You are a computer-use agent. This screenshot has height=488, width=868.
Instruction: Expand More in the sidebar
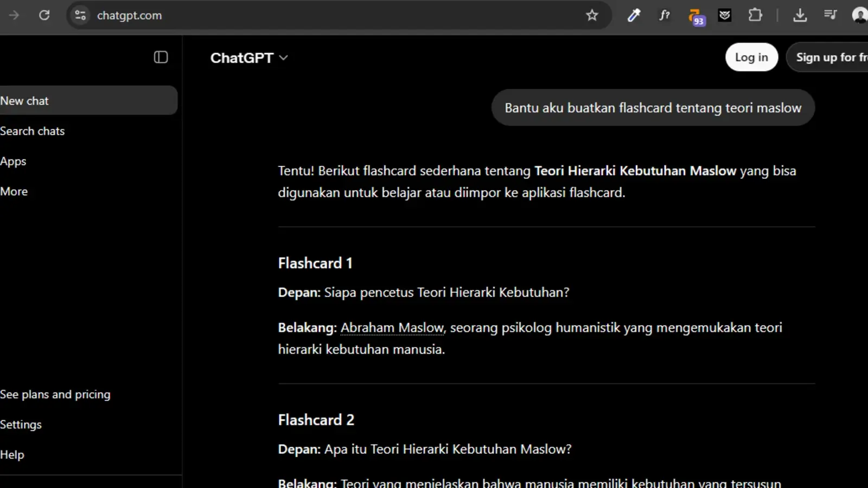coord(88,191)
